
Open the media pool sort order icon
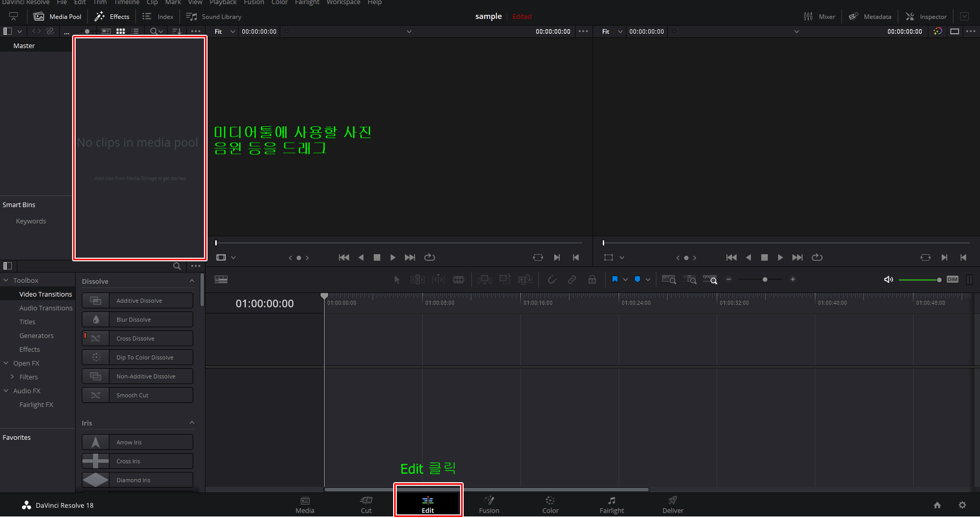click(177, 31)
